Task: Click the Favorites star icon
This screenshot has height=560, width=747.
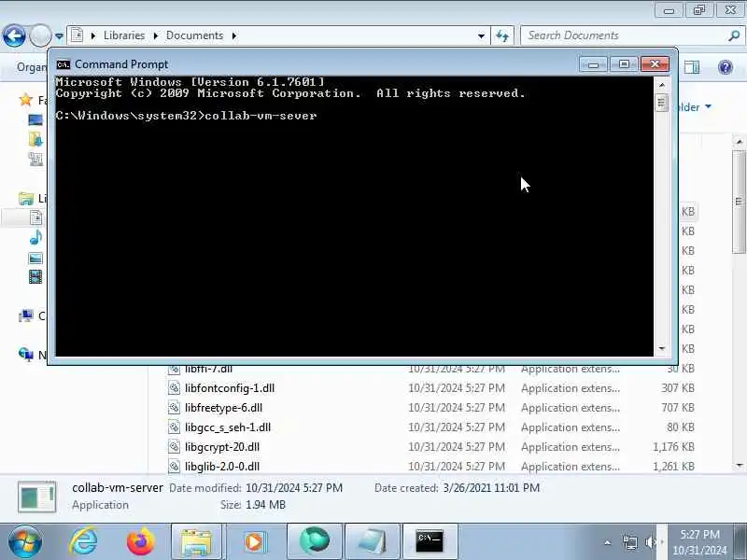Action: point(25,100)
